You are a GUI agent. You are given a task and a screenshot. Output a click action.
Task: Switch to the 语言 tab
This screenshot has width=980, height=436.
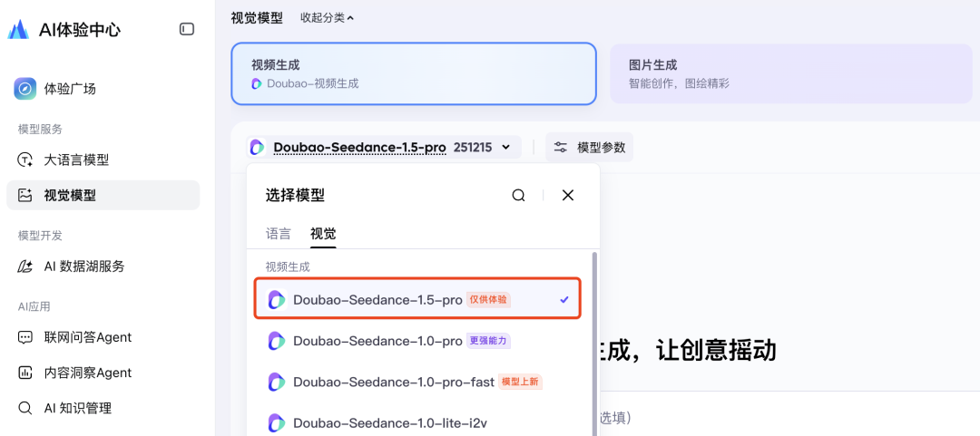click(279, 234)
